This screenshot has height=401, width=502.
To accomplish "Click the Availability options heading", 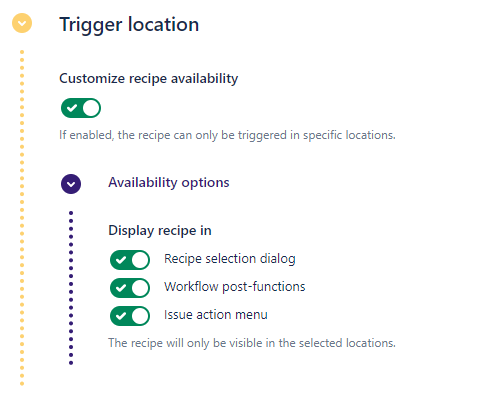I will coord(169,183).
